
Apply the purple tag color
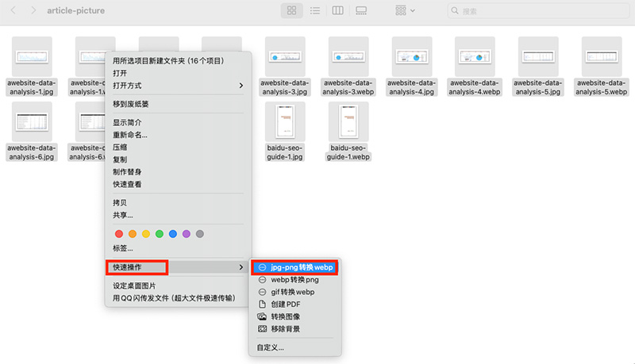[187, 234]
